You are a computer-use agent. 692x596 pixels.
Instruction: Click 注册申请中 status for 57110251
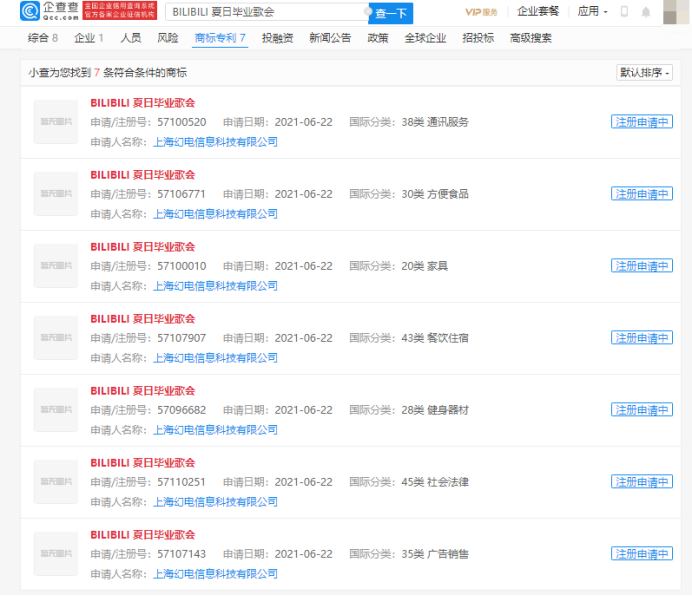[x=642, y=482]
